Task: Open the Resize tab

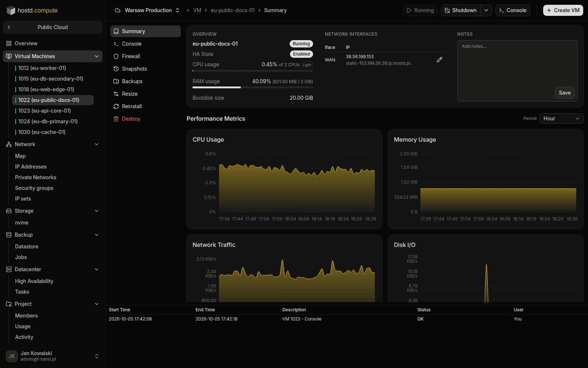Action: [146, 94]
